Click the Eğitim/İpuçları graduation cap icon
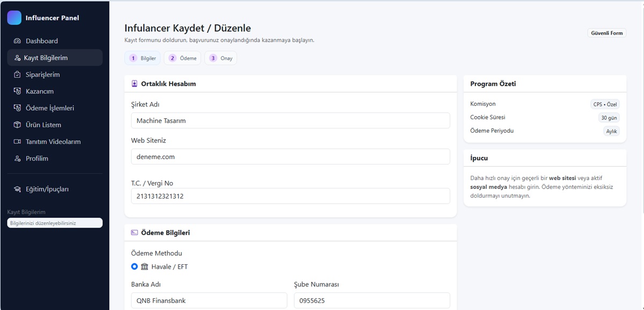This screenshot has height=310, width=644. (17, 189)
